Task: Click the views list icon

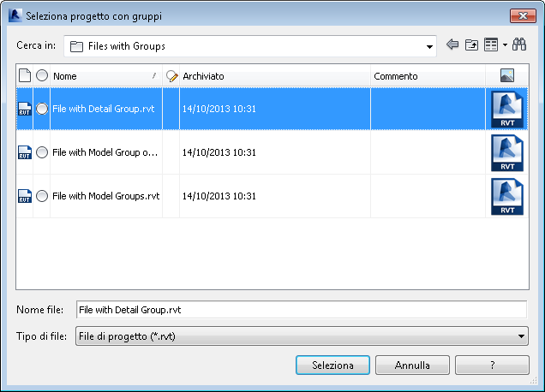Action: point(491,45)
